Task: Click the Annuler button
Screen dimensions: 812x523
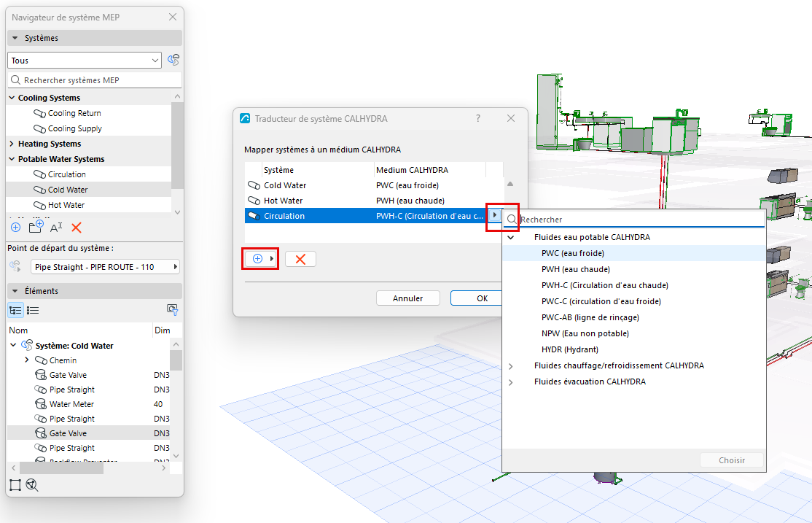Action: (x=408, y=298)
